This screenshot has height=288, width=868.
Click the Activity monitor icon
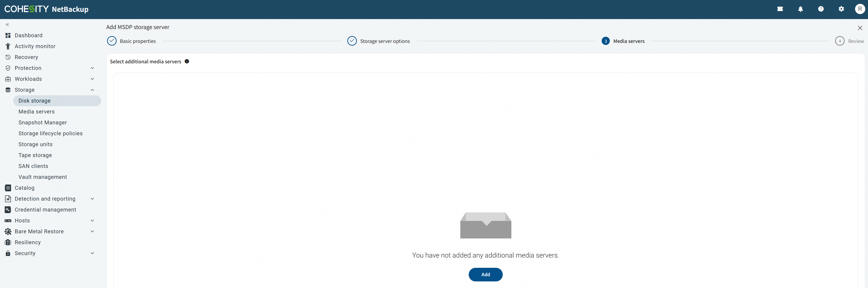[8, 46]
